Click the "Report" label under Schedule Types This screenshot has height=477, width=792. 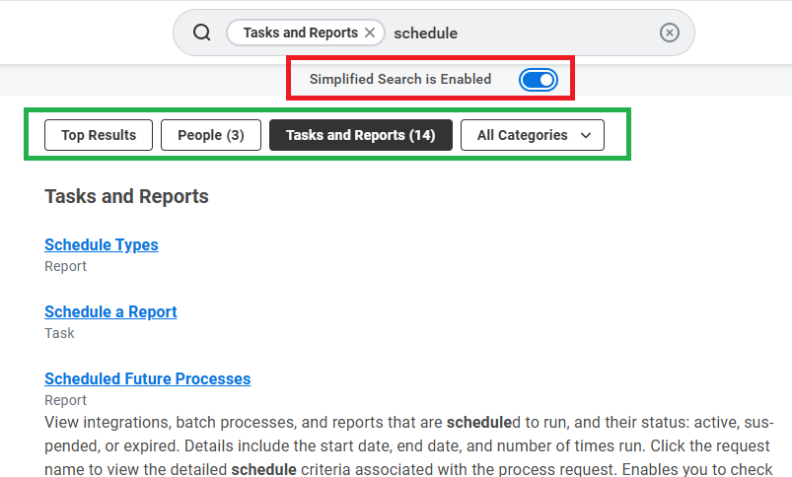click(65, 267)
